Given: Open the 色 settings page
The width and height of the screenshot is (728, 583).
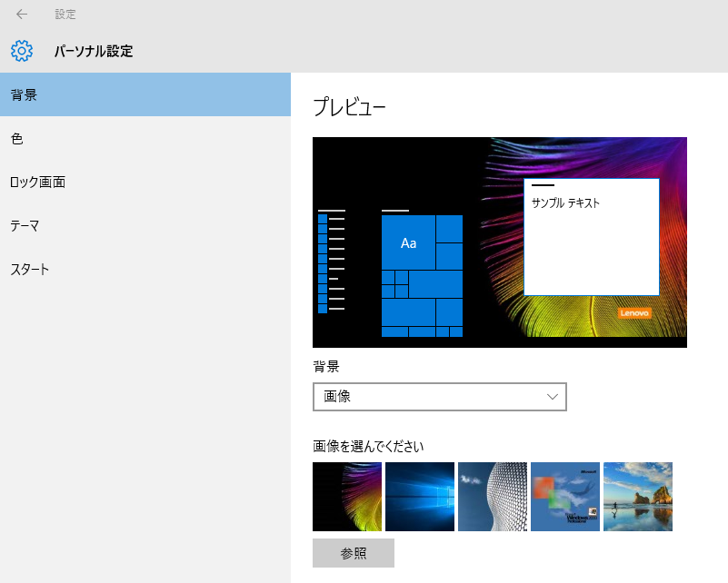Looking at the screenshot, I should (145, 138).
